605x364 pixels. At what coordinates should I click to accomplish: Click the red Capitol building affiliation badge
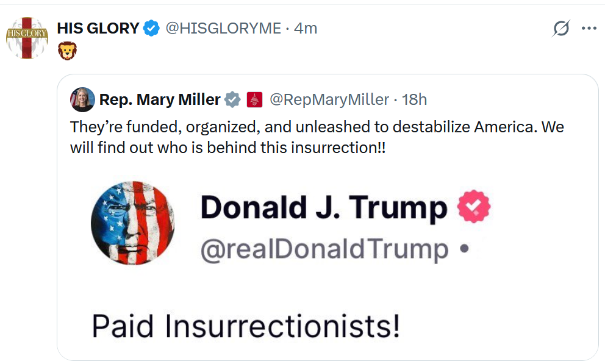[x=254, y=99]
